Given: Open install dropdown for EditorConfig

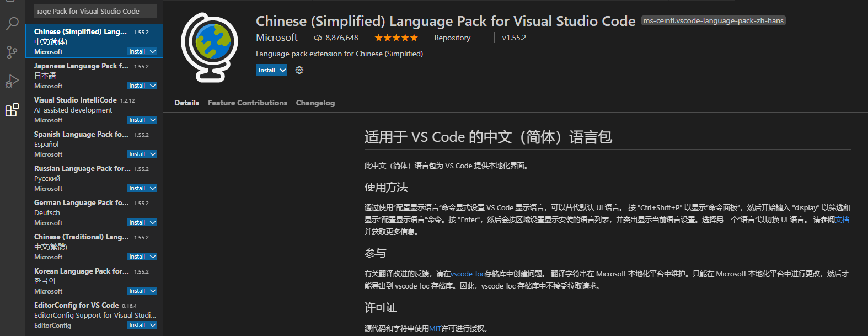Looking at the screenshot, I should click(x=153, y=325).
